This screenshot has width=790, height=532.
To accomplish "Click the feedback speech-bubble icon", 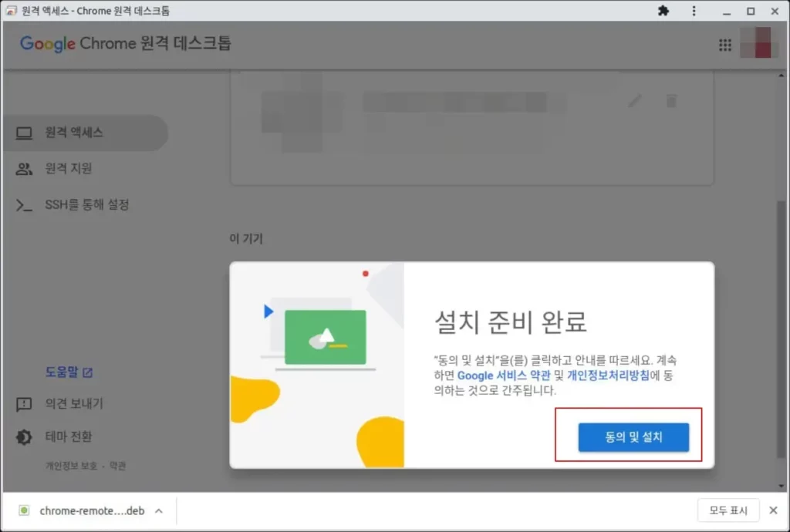I will pos(24,404).
